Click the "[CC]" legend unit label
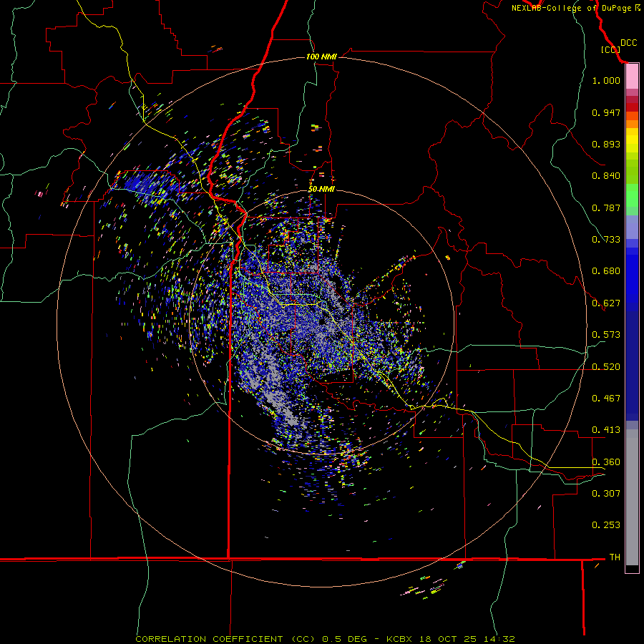This screenshot has width=644, height=644. click(611, 49)
